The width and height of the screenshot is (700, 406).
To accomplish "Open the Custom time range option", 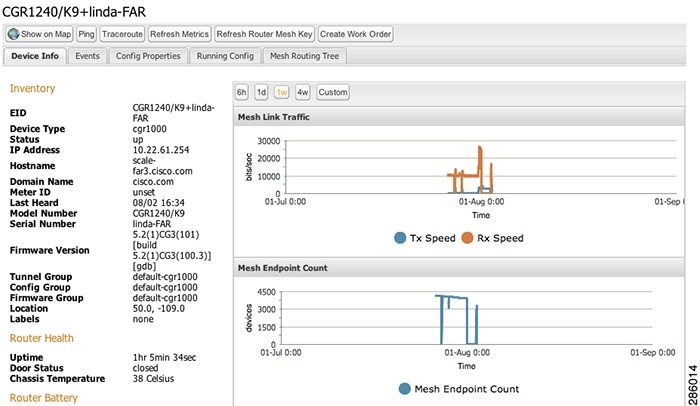I will point(333,92).
